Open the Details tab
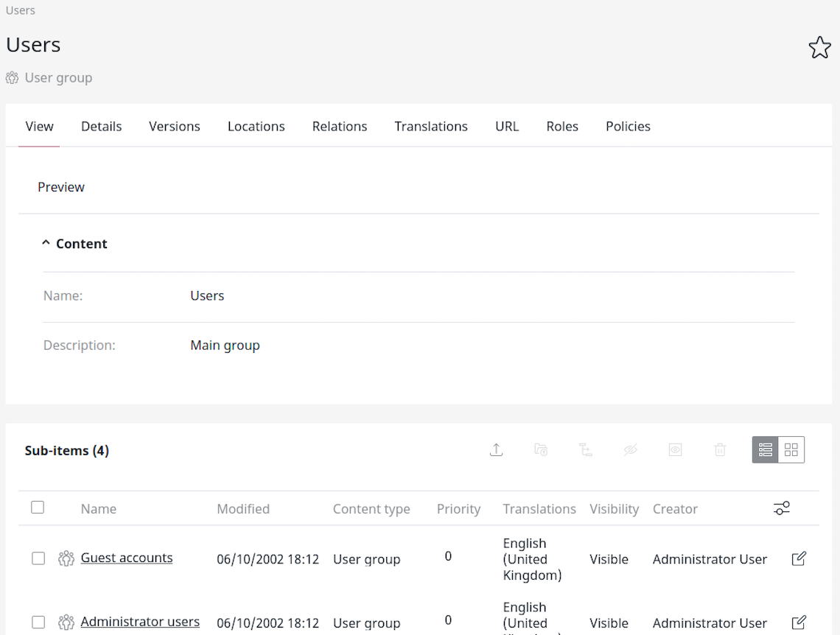 click(101, 127)
